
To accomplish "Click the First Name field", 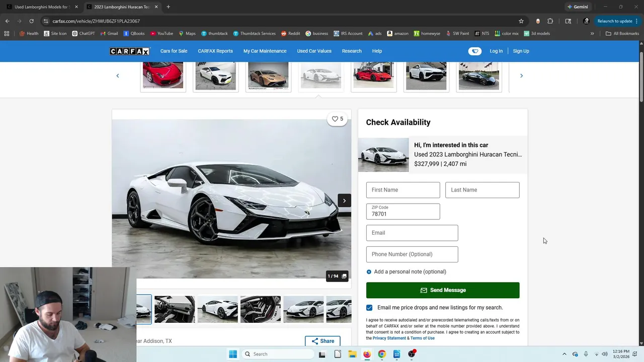I will [403, 190].
